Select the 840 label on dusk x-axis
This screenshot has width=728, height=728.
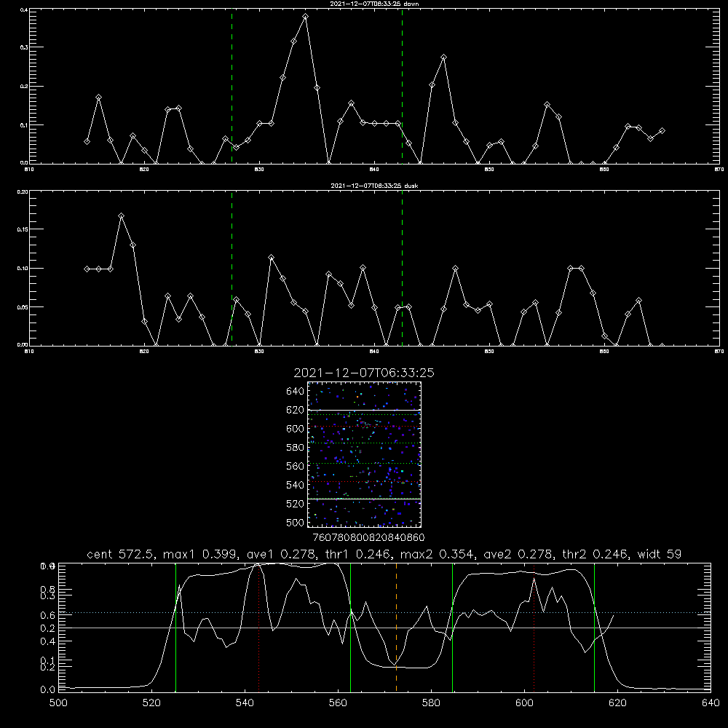374,352
